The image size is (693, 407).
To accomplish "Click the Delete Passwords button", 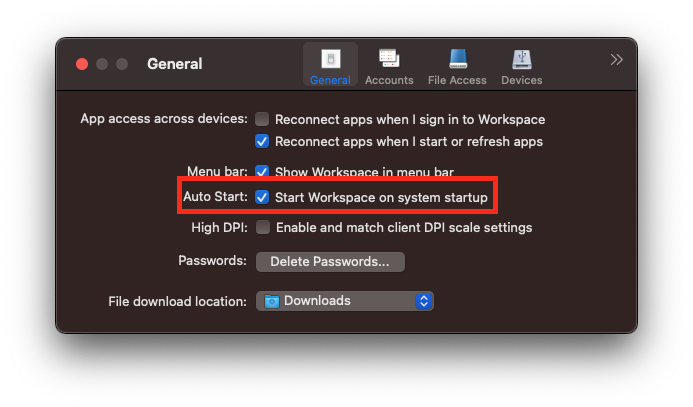I will click(330, 261).
